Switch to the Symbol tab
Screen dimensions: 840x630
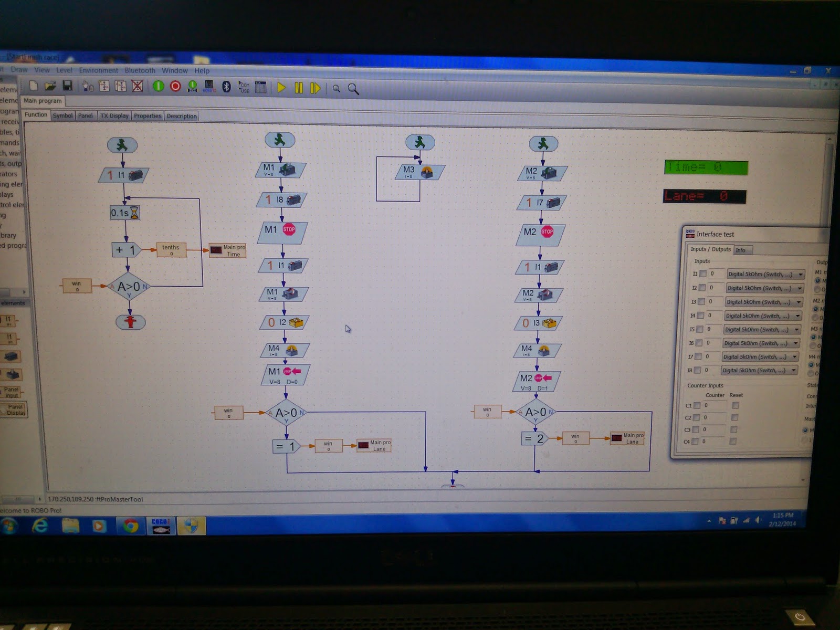tap(62, 115)
